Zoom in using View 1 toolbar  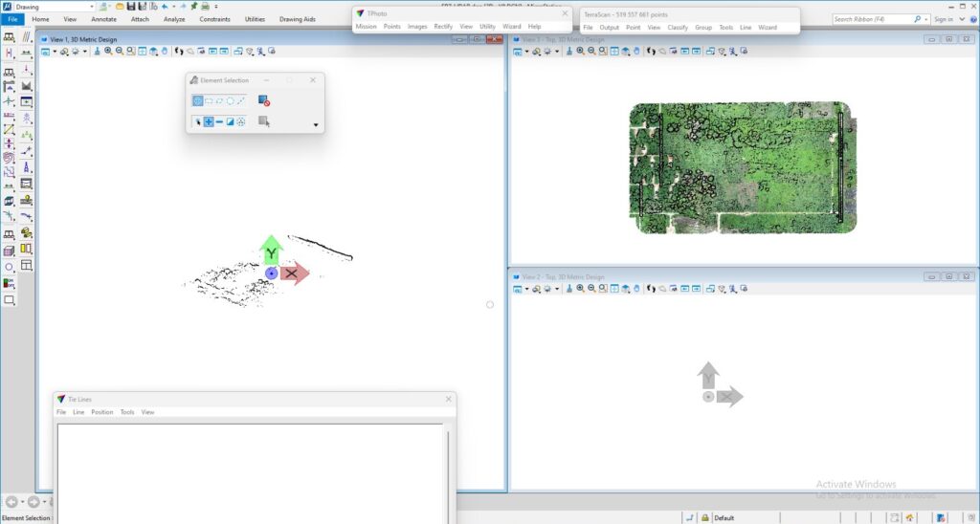(108, 52)
